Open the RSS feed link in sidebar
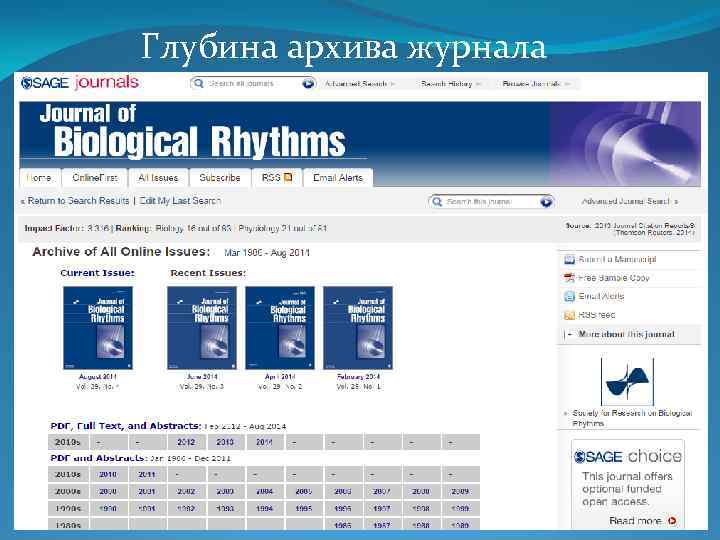 pyautogui.click(x=596, y=315)
